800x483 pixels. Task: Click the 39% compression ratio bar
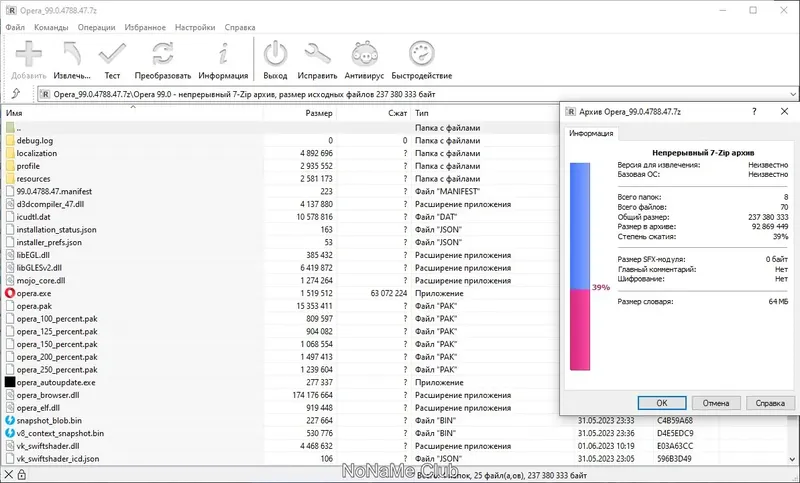(x=580, y=266)
